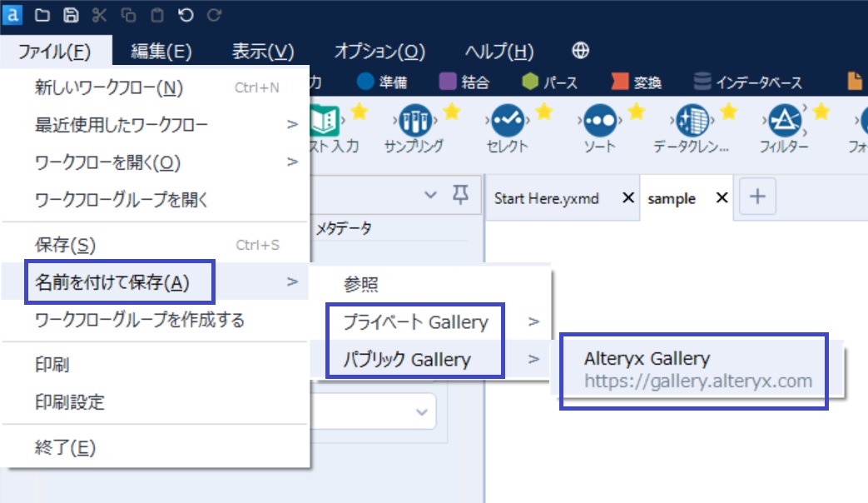The height and width of the screenshot is (503, 868).
Task: Toggle favorite star on データクレンジング tool
Action: coord(729,112)
